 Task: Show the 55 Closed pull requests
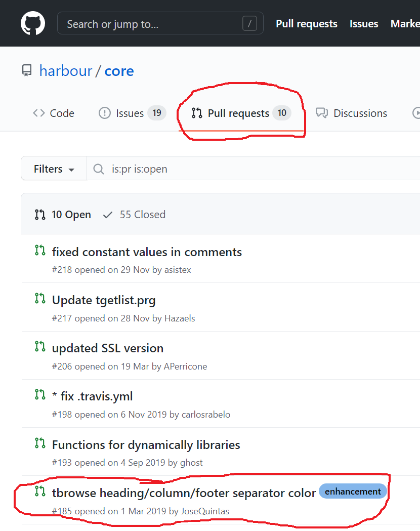point(135,215)
